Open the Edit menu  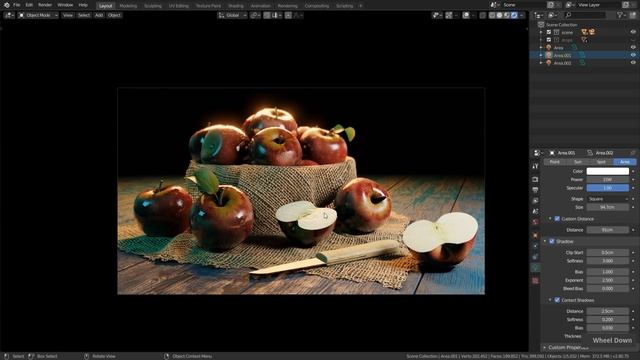pyautogui.click(x=29, y=5)
